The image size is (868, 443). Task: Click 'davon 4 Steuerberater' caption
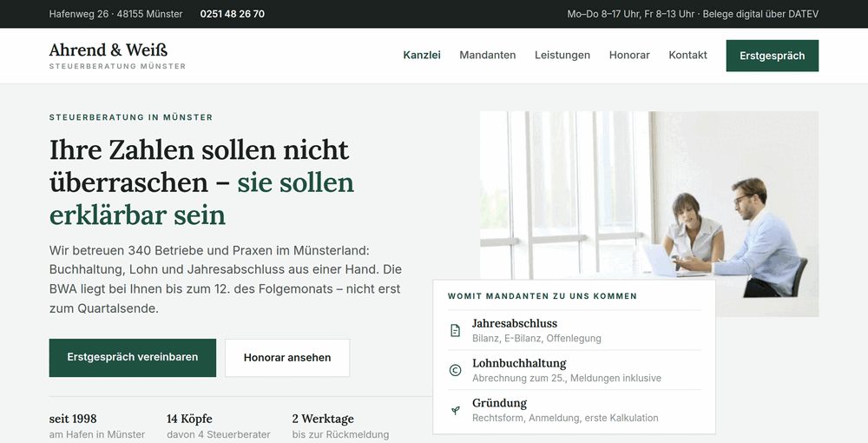[219, 434]
